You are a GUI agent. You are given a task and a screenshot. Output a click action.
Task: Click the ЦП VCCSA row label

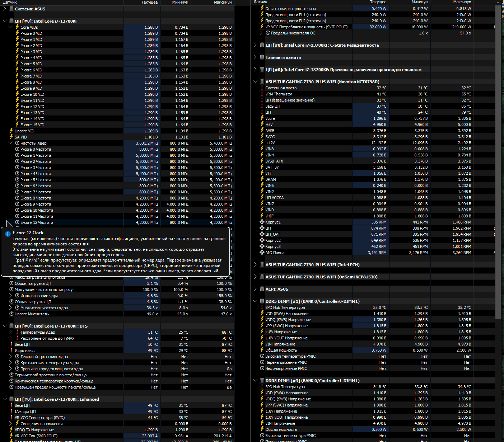click(x=274, y=198)
